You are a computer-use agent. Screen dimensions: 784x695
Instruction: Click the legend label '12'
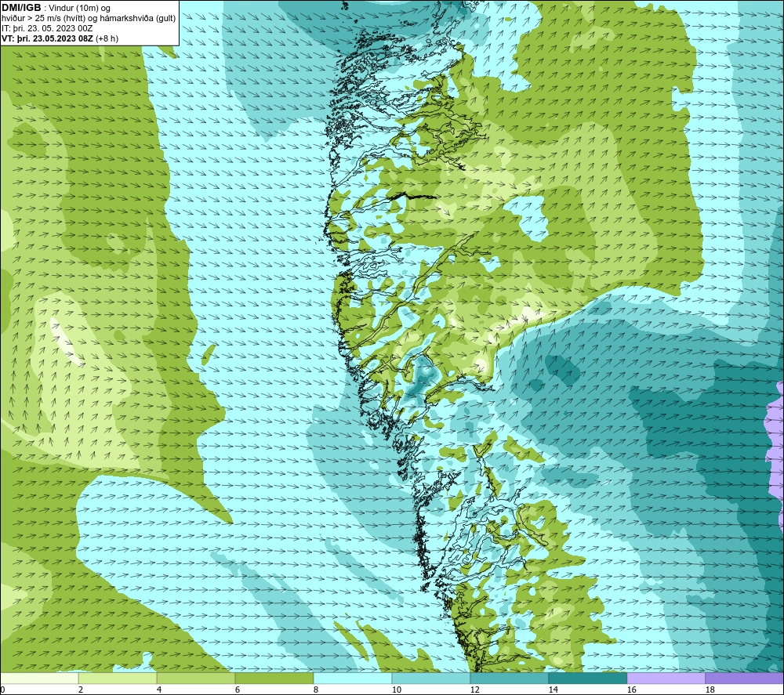click(x=474, y=690)
